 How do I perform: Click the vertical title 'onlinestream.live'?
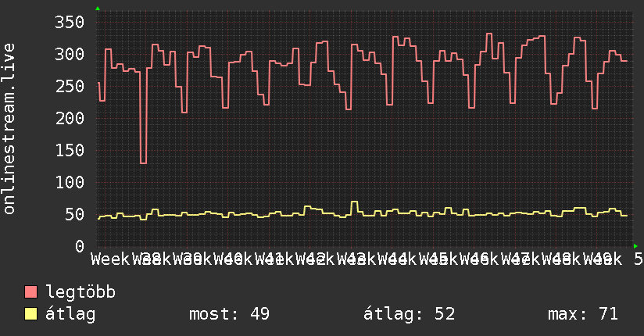coord(9,129)
